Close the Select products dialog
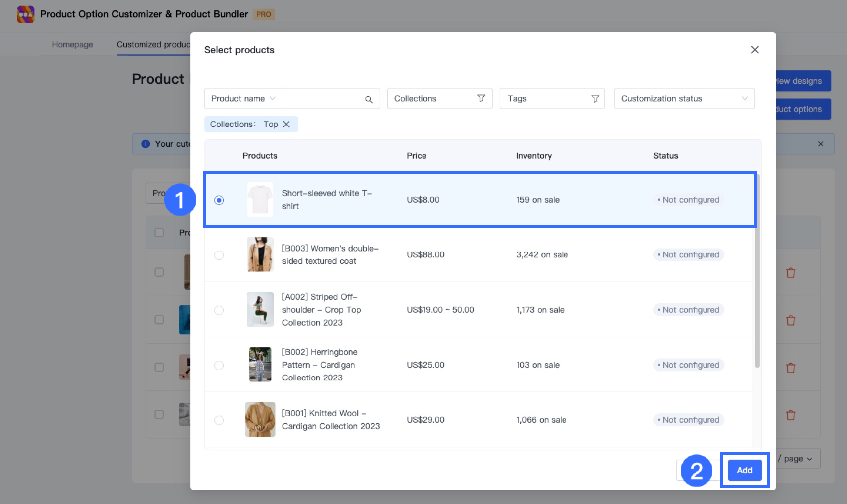847x504 pixels. tap(755, 50)
